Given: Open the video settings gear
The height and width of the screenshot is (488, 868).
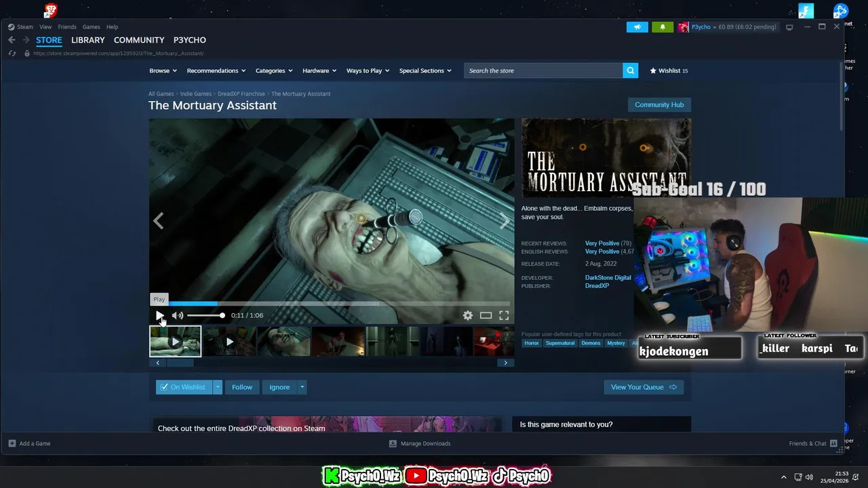Looking at the screenshot, I should tap(468, 315).
